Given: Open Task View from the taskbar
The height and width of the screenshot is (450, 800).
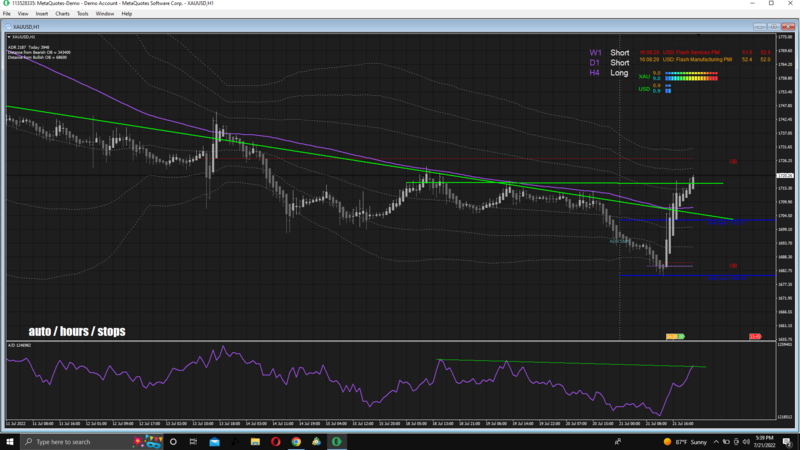Looking at the screenshot, I should point(193,442).
